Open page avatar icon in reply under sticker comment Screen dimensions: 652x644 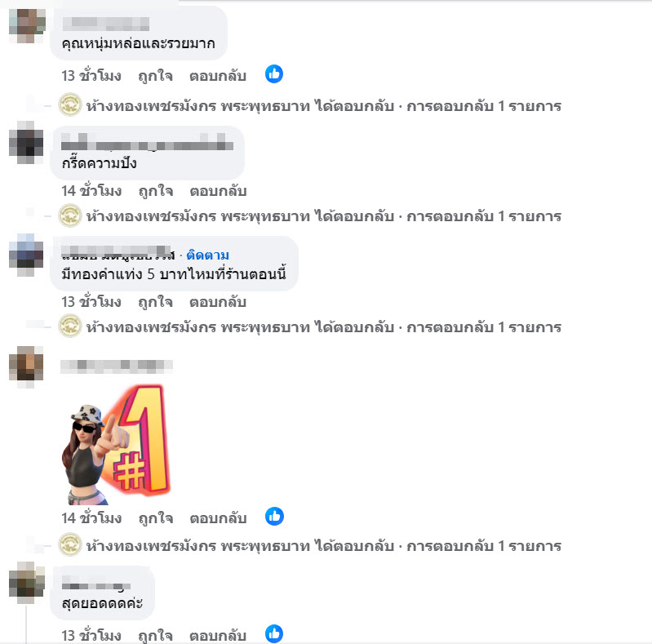click(x=70, y=544)
